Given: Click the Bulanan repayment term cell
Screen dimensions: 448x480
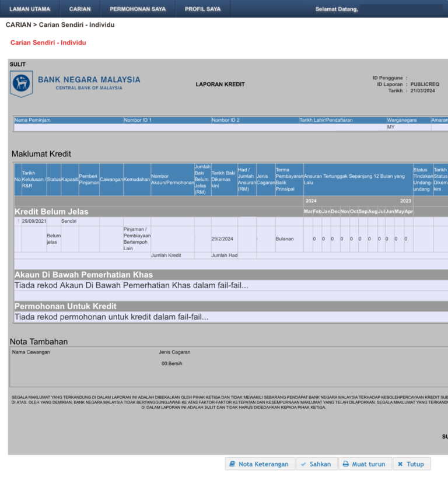Looking at the screenshot, I should [x=285, y=239].
